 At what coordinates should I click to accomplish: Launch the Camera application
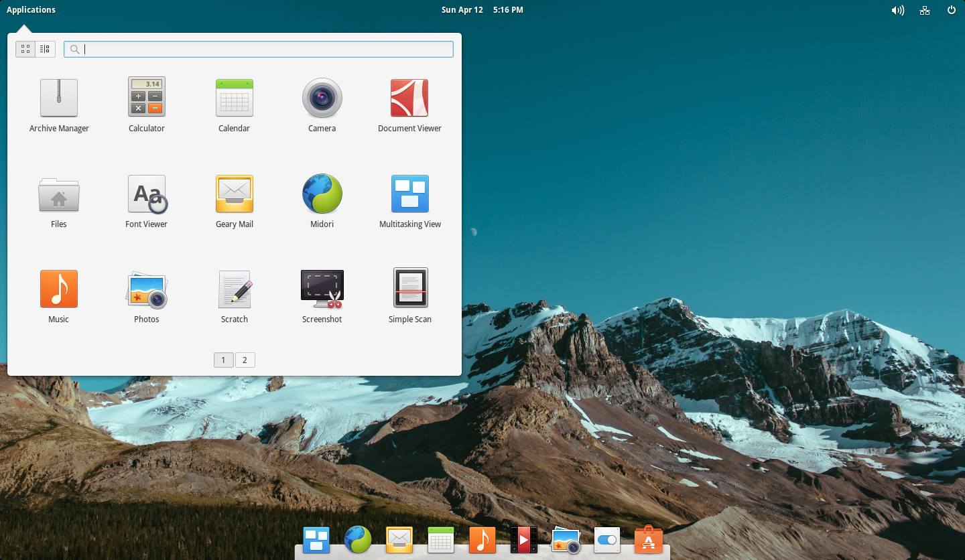322,98
